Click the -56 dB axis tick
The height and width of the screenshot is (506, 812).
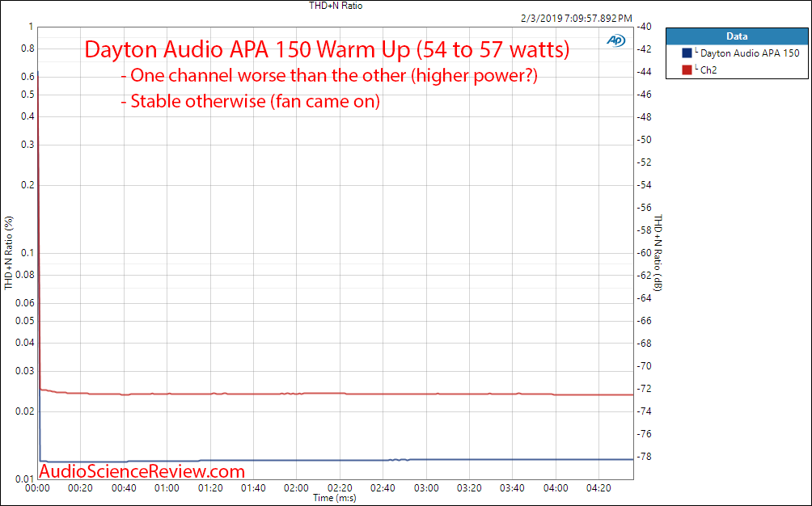coord(645,208)
